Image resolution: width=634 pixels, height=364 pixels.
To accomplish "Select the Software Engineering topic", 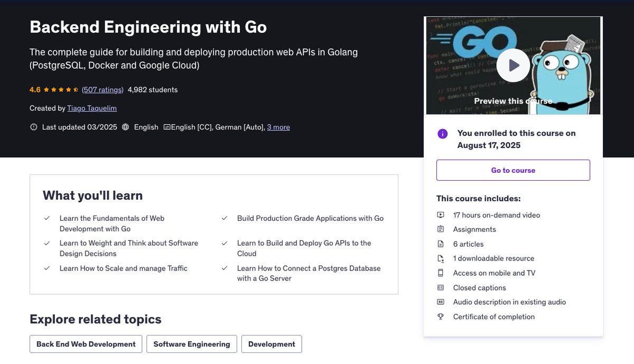I will pos(192,344).
